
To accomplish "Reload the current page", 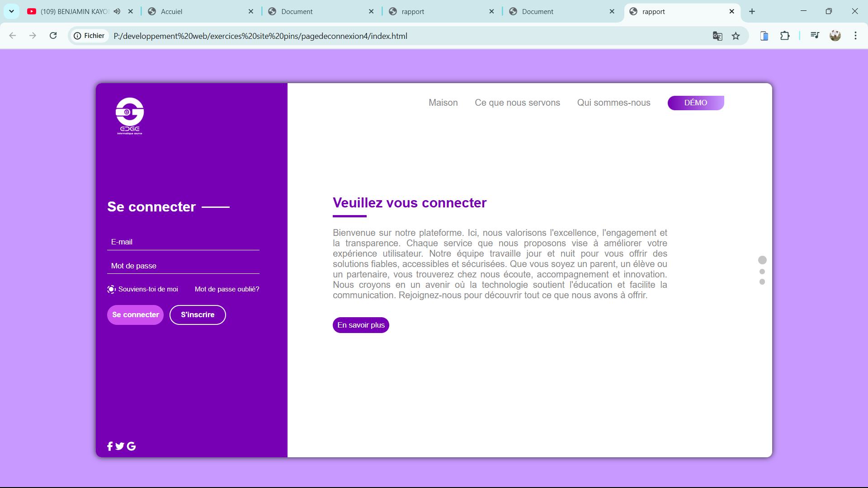I will tap(53, 36).
